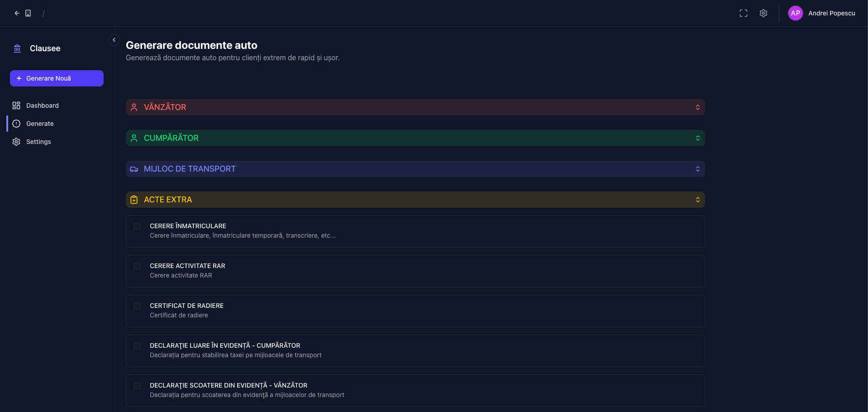Click the car icon on MIJLOC DE TRANSPORT
This screenshot has height=412, width=868.
(134, 169)
